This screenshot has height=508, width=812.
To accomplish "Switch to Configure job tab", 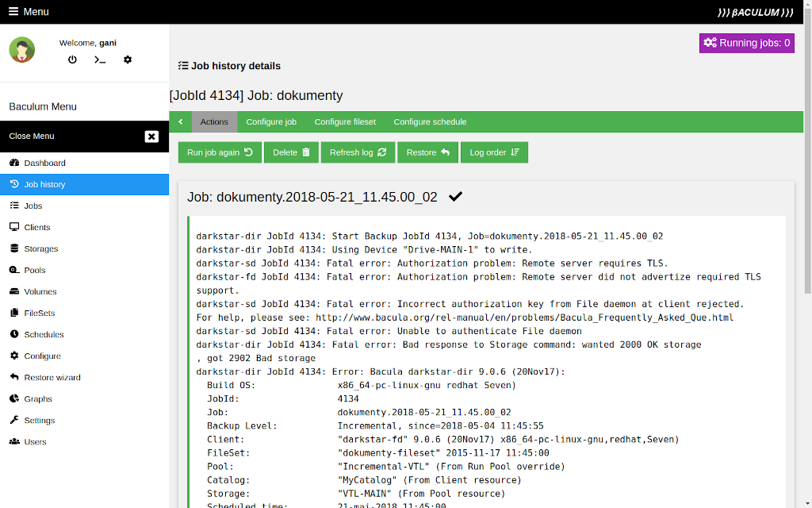I will coord(271,121).
